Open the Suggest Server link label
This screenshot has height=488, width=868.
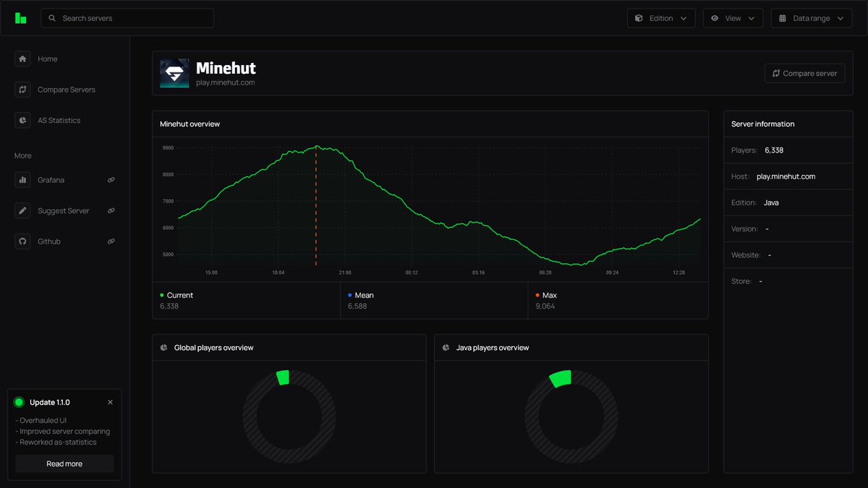click(64, 210)
